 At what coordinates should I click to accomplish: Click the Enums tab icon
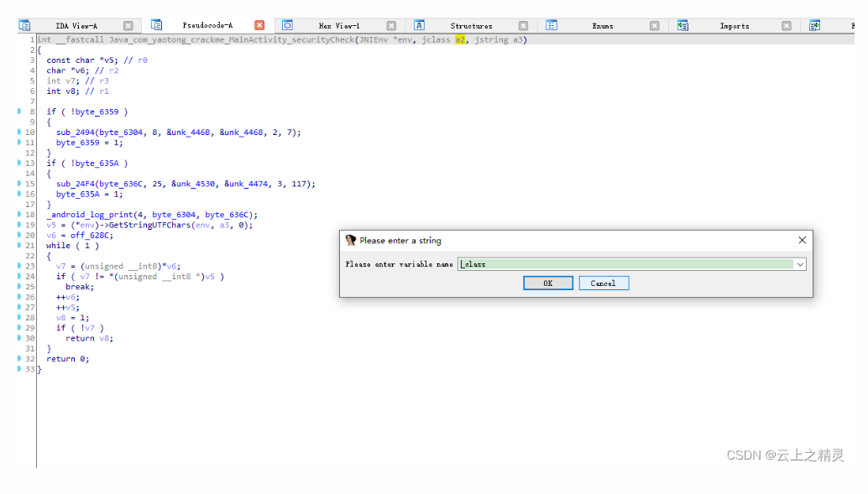tap(552, 25)
